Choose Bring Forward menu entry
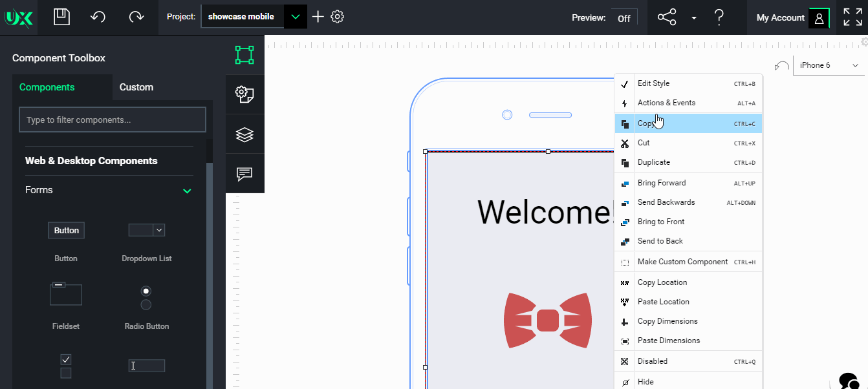The image size is (868, 389). pos(689,183)
